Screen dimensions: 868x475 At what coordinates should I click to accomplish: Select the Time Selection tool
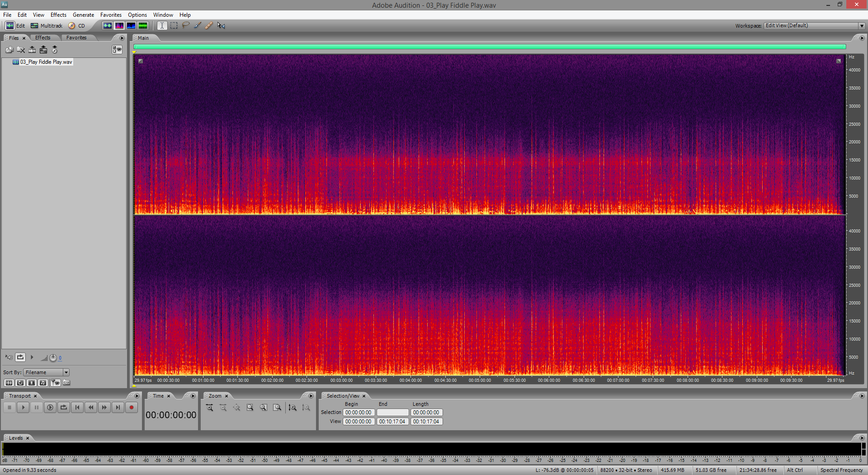tap(162, 26)
